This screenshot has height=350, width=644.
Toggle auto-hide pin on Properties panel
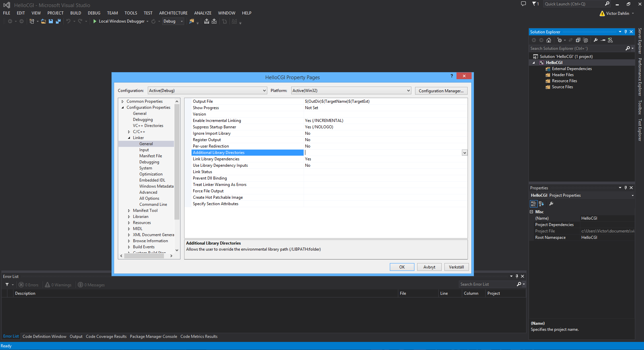pos(625,188)
